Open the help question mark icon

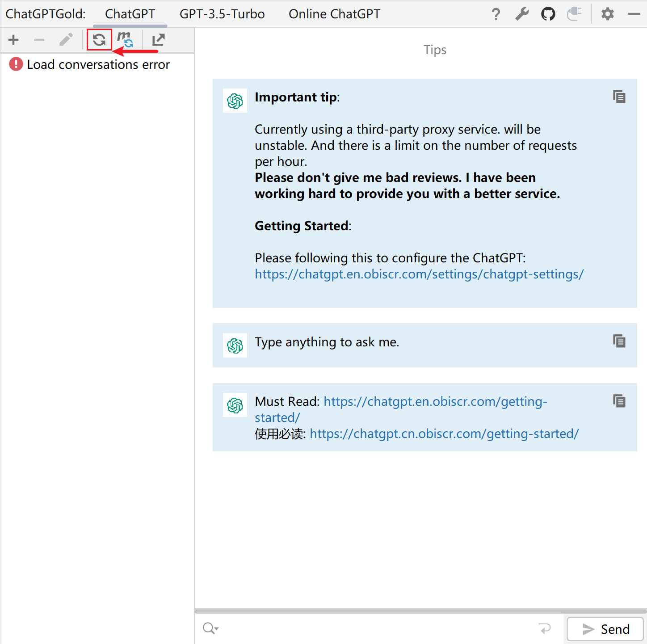[x=496, y=14]
